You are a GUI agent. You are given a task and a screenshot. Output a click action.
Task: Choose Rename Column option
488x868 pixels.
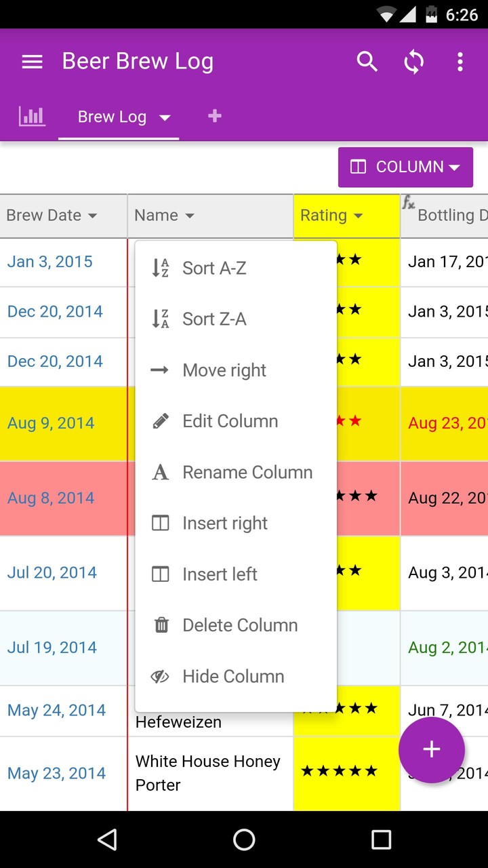247,473
